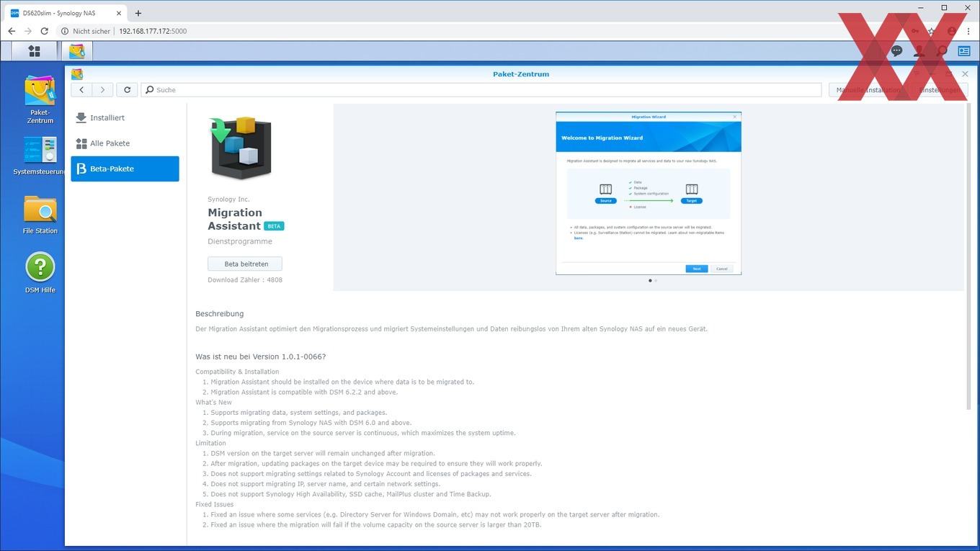
Task: Refresh the Paket-Zentrum list
Action: (127, 89)
